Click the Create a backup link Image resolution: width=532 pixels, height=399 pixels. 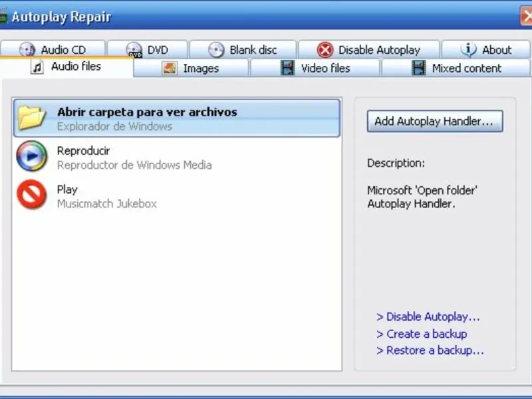point(422,334)
